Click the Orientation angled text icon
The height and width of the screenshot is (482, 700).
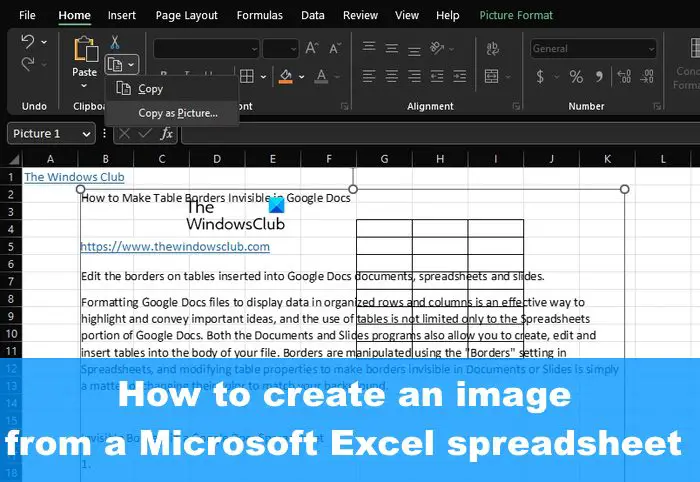click(437, 48)
